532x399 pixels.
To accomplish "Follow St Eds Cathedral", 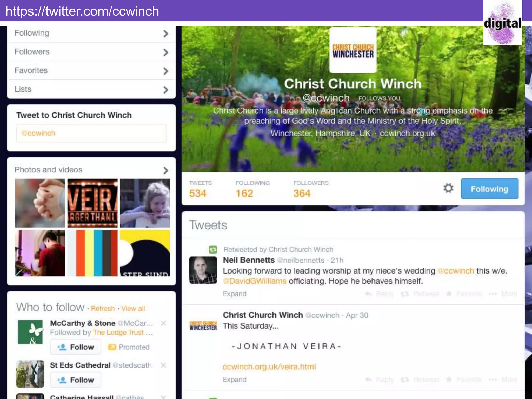I will click(76, 380).
